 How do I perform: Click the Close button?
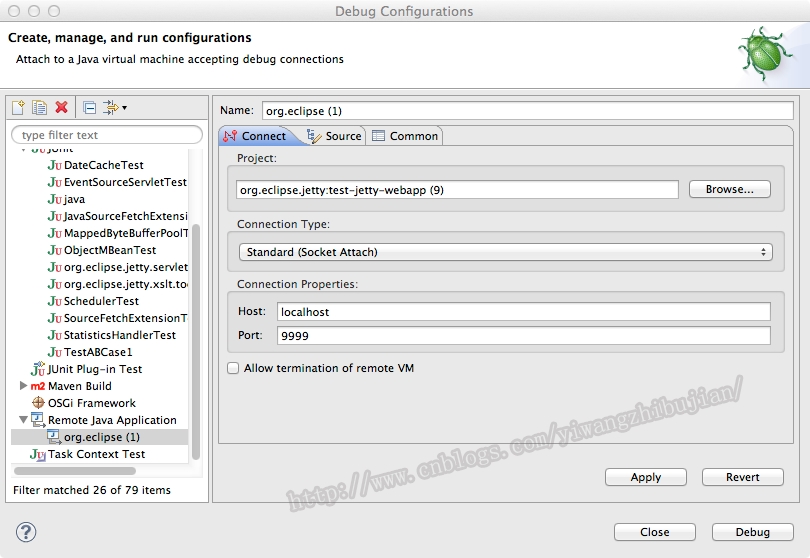click(x=655, y=532)
